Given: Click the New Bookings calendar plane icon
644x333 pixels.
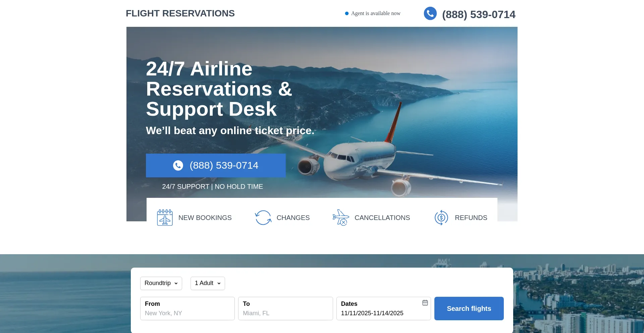Looking at the screenshot, I should pyautogui.click(x=165, y=217).
